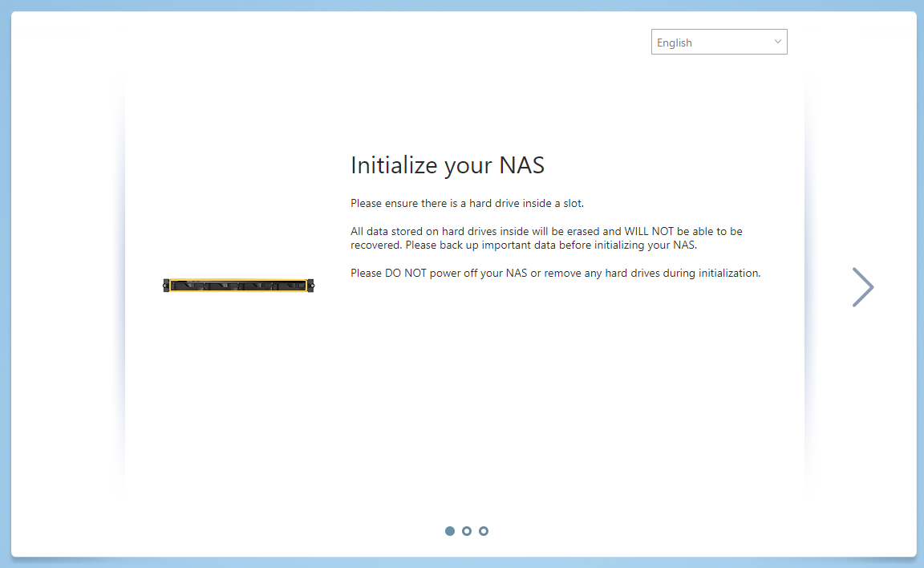Click the "Initialize your NAS" heading
The width and height of the screenshot is (924, 568).
tap(448, 165)
